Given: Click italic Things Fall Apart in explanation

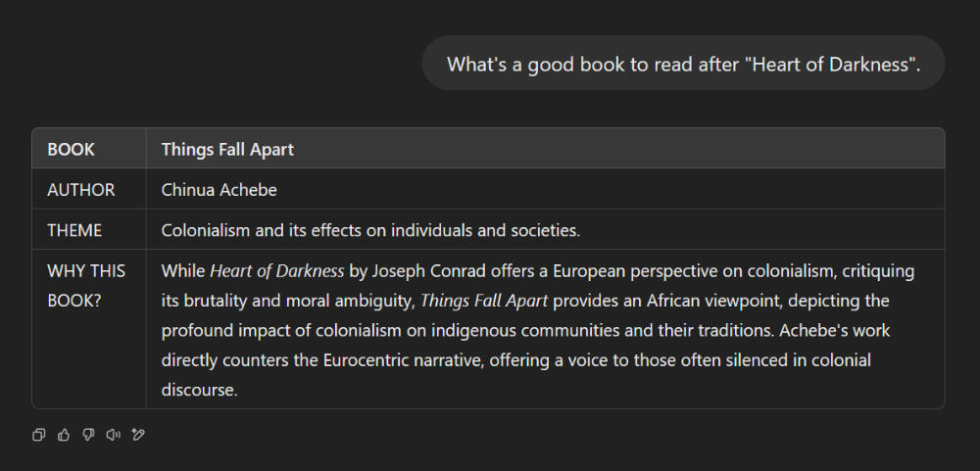Looking at the screenshot, I should (484, 301).
